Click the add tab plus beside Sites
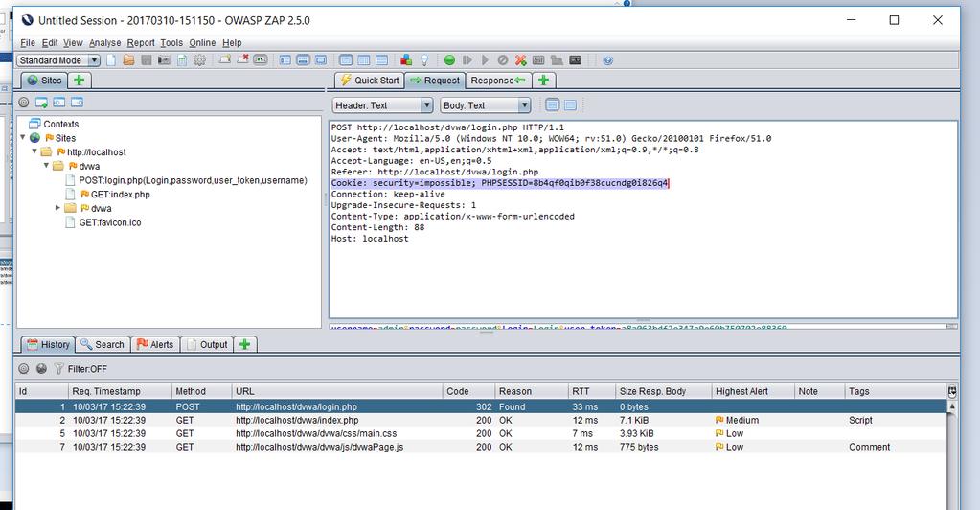The width and height of the screenshot is (980, 510). click(x=79, y=81)
